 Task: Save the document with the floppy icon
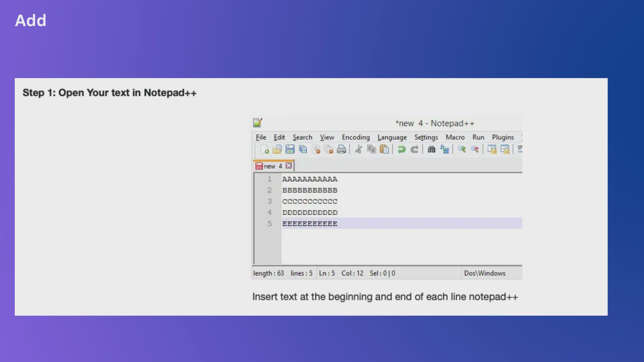[x=290, y=149]
